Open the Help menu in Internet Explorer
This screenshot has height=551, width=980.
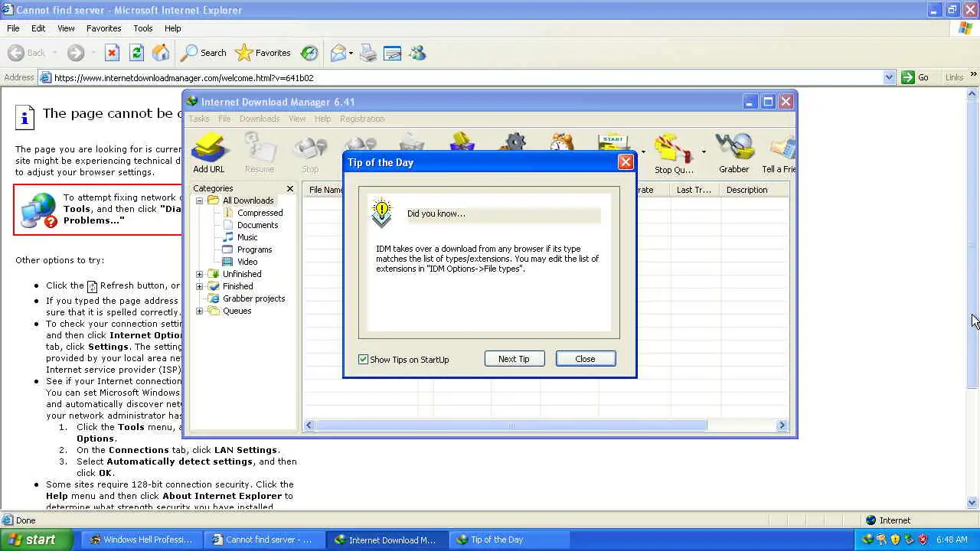tap(173, 28)
